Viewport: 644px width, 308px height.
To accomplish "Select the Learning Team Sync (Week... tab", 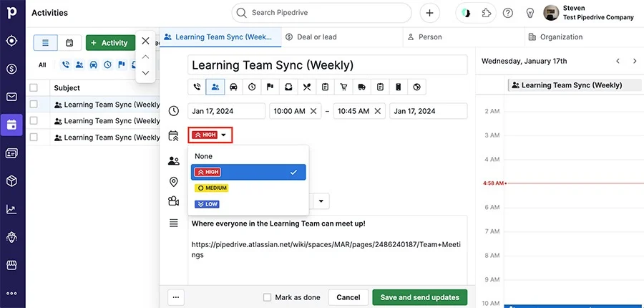I will tap(220, 37).
